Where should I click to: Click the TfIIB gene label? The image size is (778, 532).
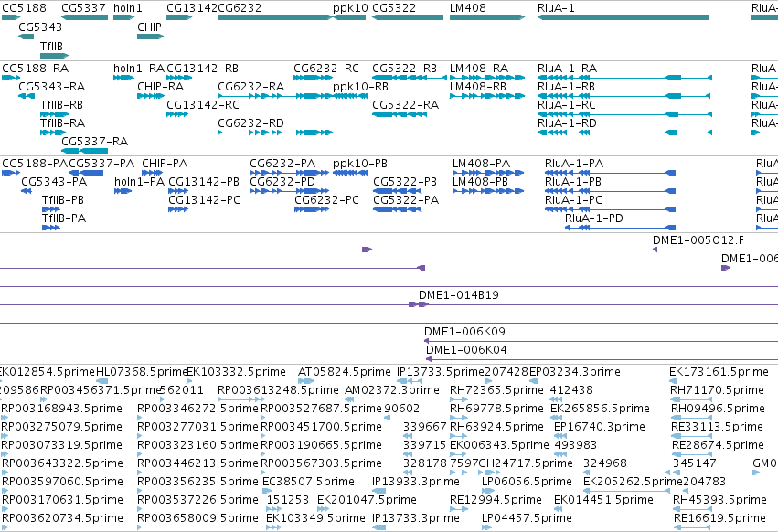click(x=51, y=46)
